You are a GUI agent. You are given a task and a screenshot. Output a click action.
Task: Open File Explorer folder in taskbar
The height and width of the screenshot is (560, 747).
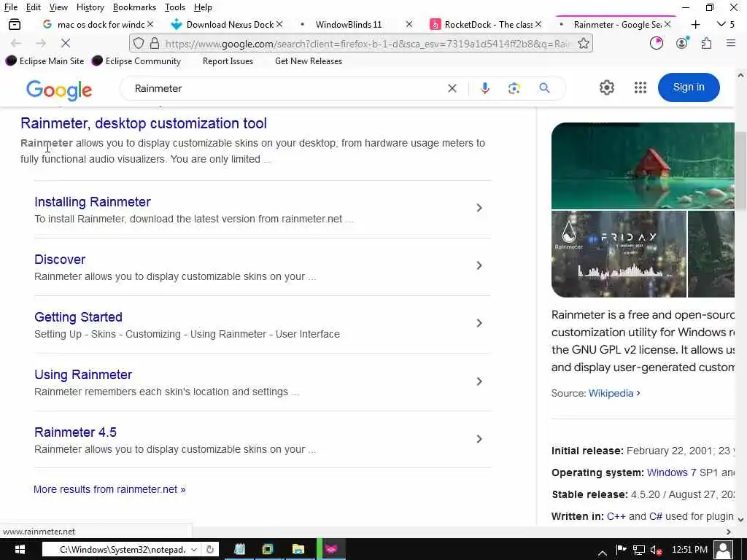pyautogui.click(x=298, y=550)
